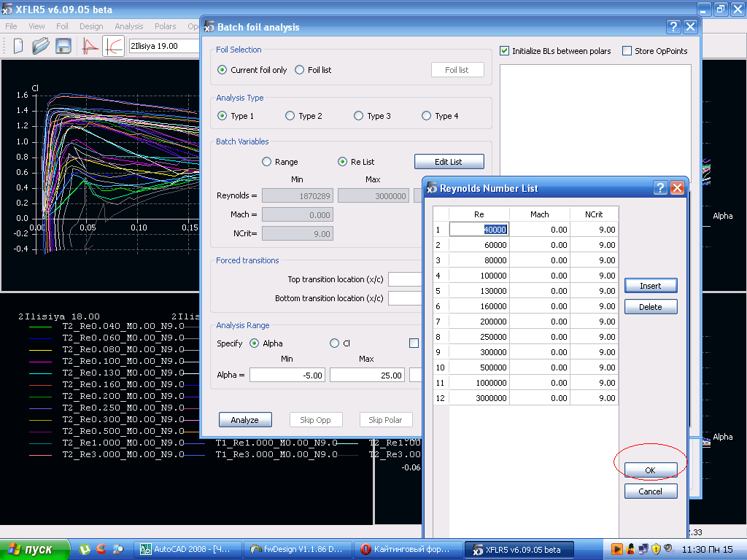Click help icon in Reynolds Number List title bar
This screenshot has width=747, height=560.
(660, 188)
